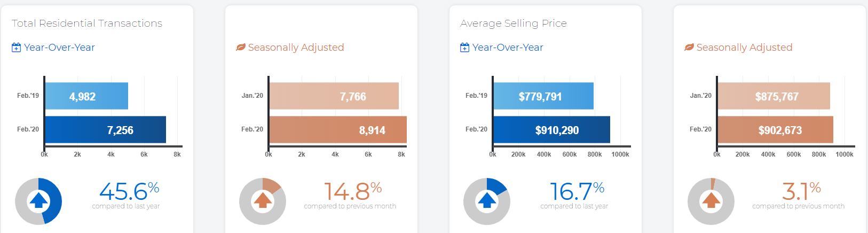Viewport: 868px width, 233px height.
Task: Click leaf icon beside Transactions Seasonally Adjusted
Action: coord(241,48)
